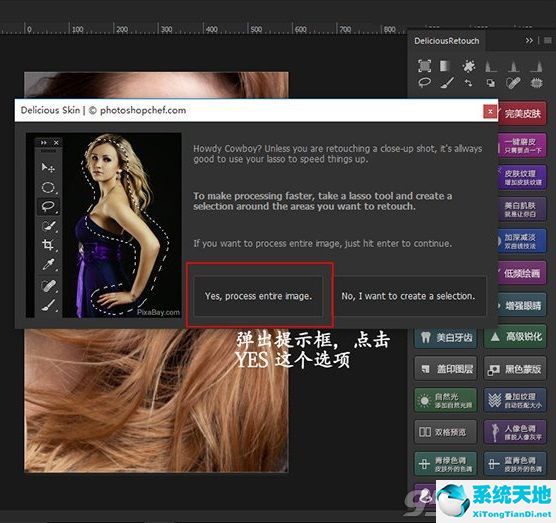Click the horizontal ruler at the 400 mark
Image resolution: width=556 pixels, height=523 pixels.
pyautogui.click(x=211, y=29)
